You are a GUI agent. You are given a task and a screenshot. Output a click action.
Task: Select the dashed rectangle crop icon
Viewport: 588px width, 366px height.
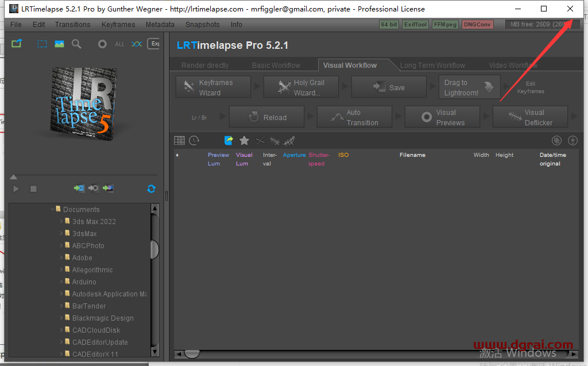[x=42, y=44]
